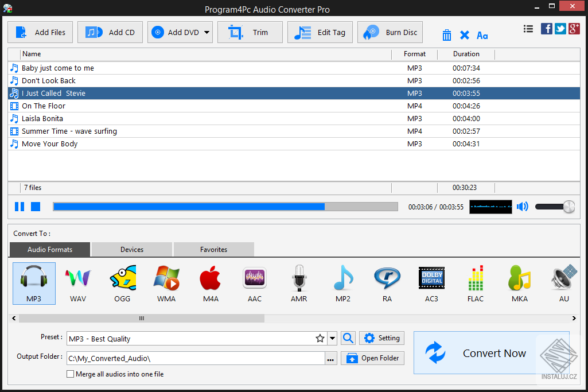Screen dimensions: 588x392
Task: Select the MP3 output format icon
Action: [33, 283]
